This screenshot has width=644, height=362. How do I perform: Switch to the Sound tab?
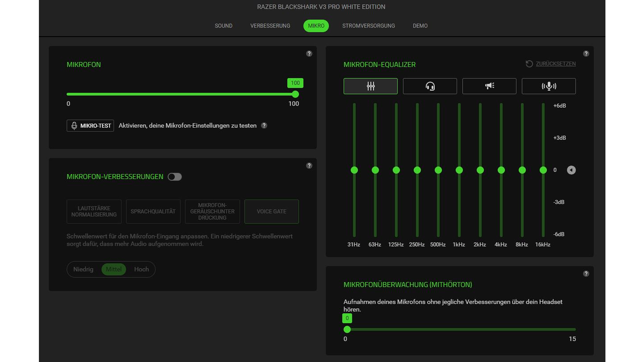click(223, 26)
